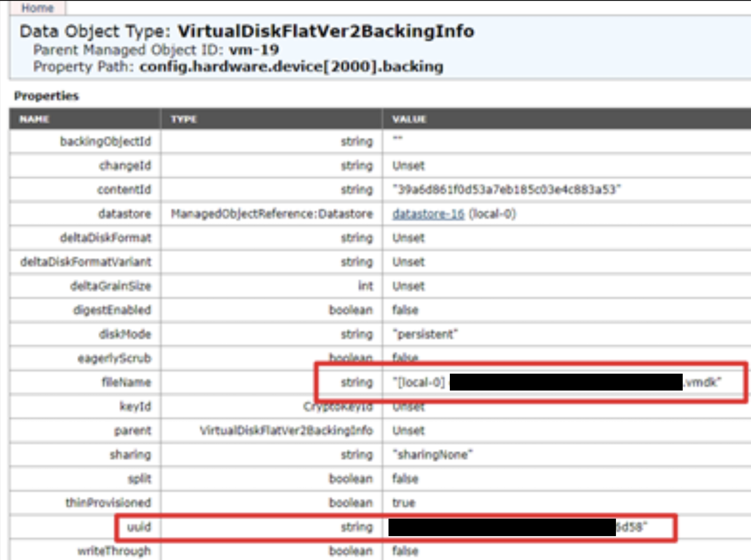Click the Home tab
The width and height of the screenshot is (751, 560).
coord(37,8)
